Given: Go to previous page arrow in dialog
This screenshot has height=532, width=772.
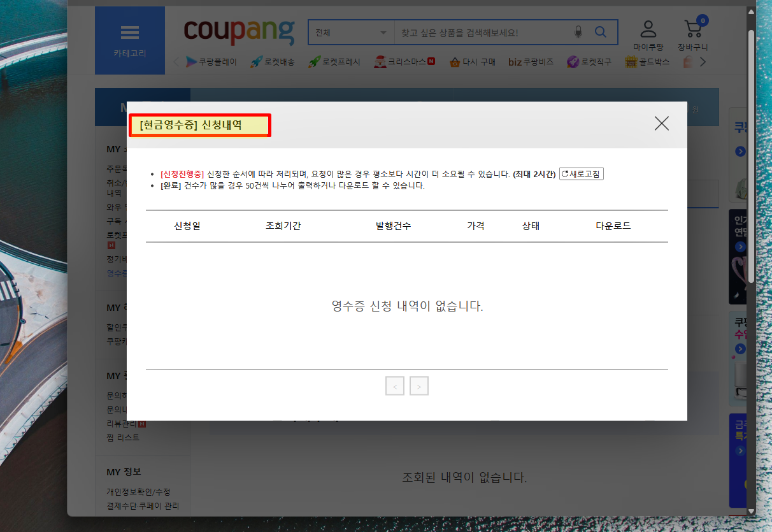Looking at the screenshot, I should click(395, 386).
